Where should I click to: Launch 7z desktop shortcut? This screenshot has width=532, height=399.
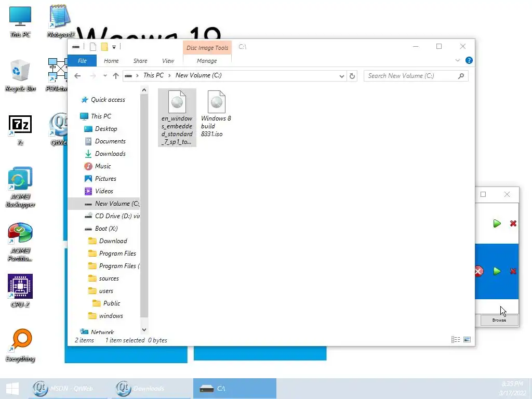pyautogui.click(x=20, y=130)
